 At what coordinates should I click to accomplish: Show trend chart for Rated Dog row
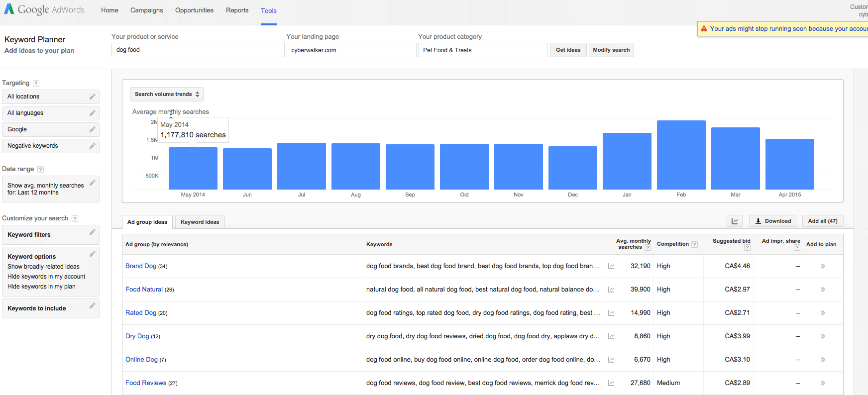point(611,313)
